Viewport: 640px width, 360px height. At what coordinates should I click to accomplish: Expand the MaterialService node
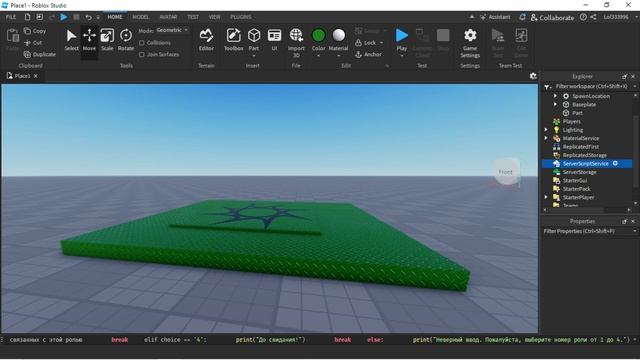(x=546, y=138)
